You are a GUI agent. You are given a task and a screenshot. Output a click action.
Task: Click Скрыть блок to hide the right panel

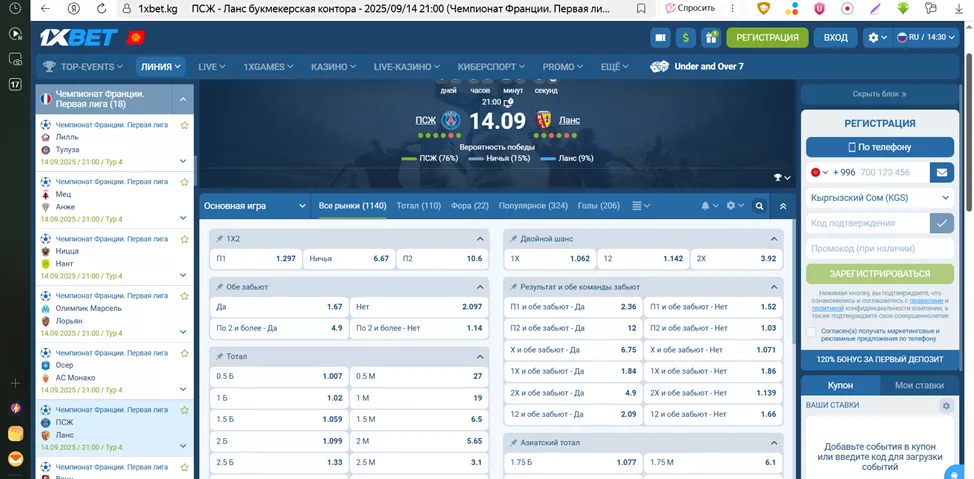[880, 94]
